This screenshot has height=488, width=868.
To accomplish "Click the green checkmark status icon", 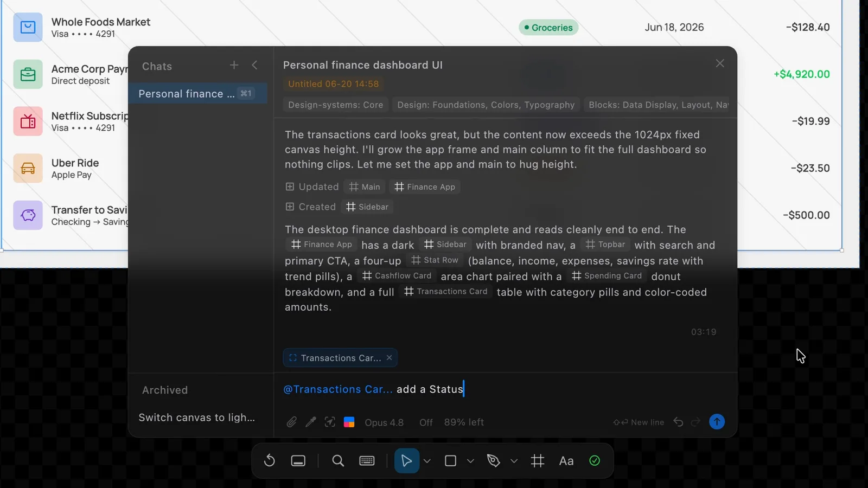I will coord(595,460).
